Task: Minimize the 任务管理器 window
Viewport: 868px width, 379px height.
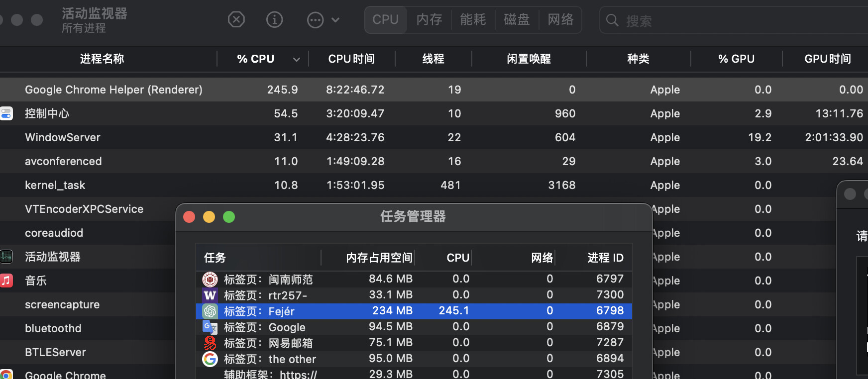Action: tap(209, 217)
